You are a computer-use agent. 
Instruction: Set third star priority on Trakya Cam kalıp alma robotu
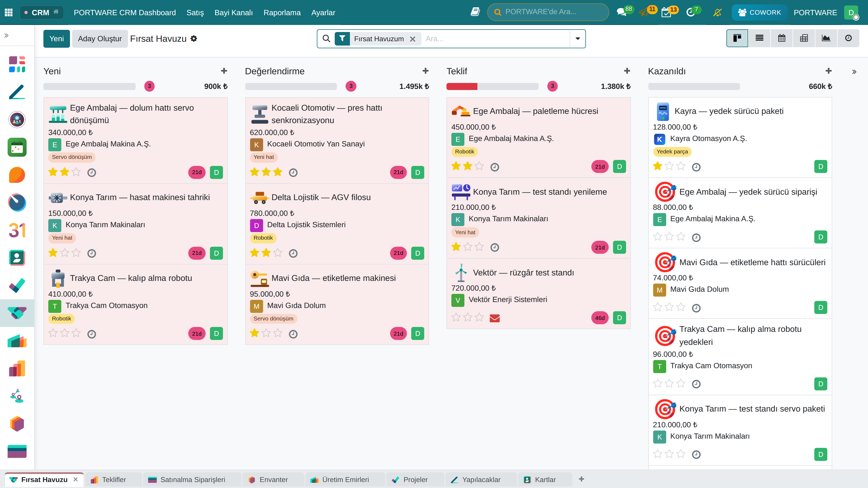click(76, 333)
